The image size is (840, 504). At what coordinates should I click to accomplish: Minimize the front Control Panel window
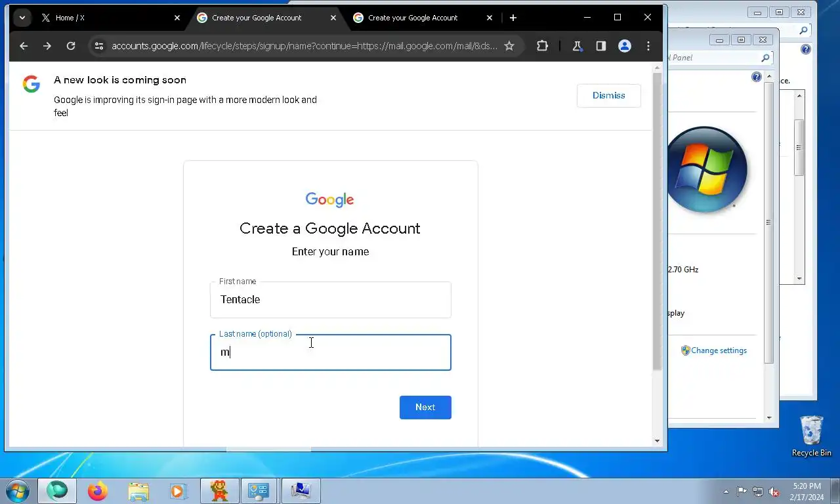click(x=719, y=40)
